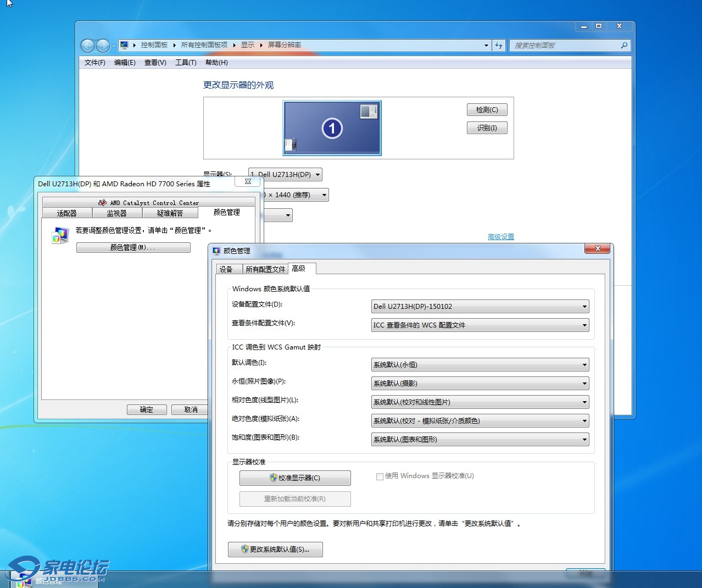Image resolution: width=702 pixels, height=588 pixels.
Task: Click the back navigation arrow in Control Panel
Action: [x=87, y=46]
